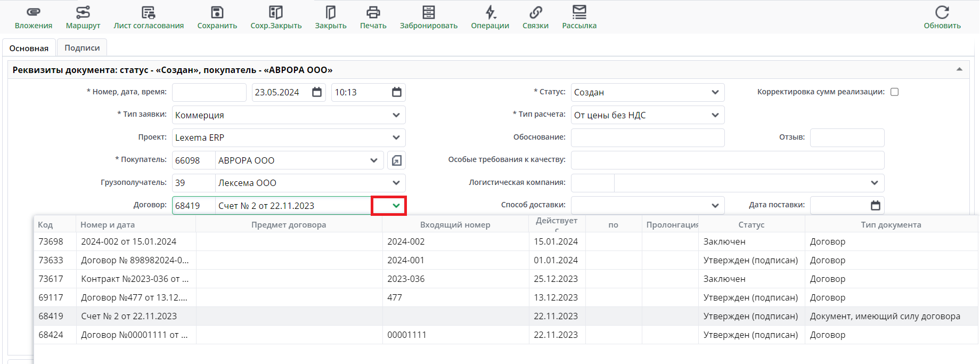
Task: Open Лист согласования approval sheet
Action: click(x=148, y=12)
